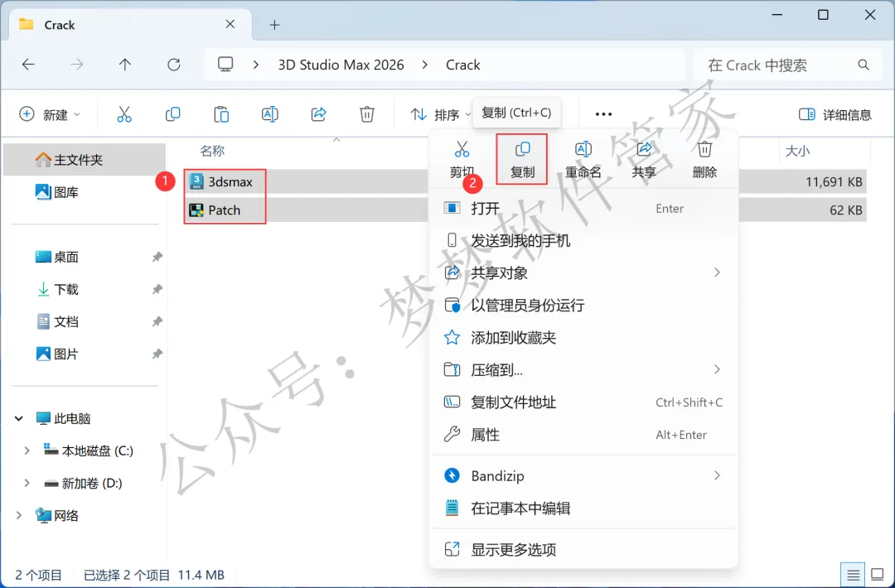
Task: Select 添加到收藏夹 menu entry
Action: pyautogui.click(x=583, y=338)
